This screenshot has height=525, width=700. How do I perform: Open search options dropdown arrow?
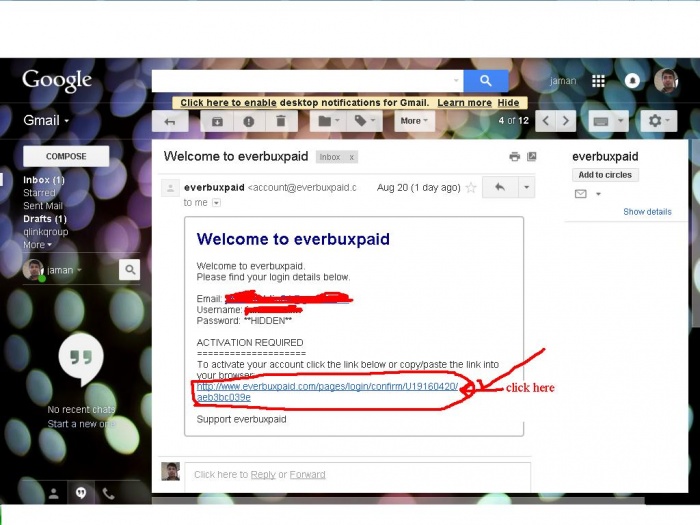456,81
